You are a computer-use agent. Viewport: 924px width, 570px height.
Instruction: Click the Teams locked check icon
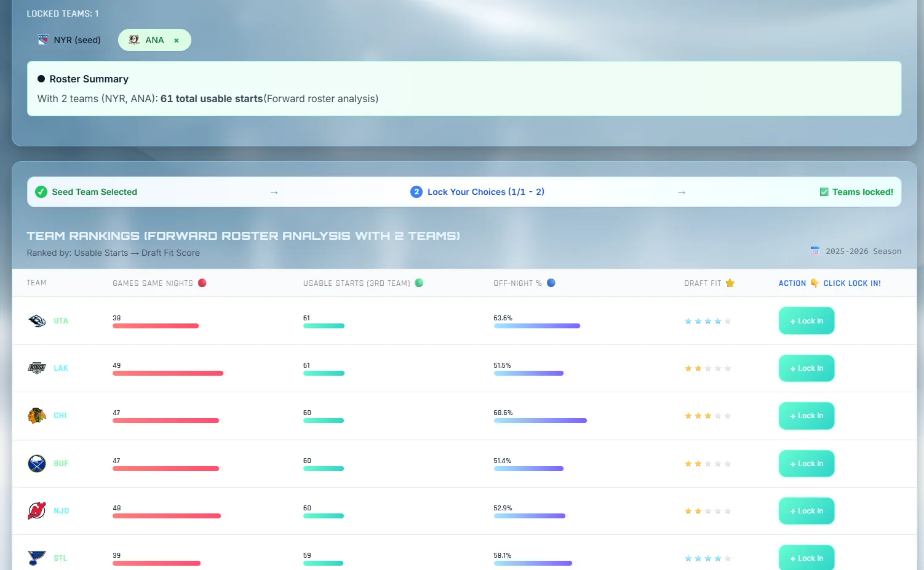[x=824, y=192]
